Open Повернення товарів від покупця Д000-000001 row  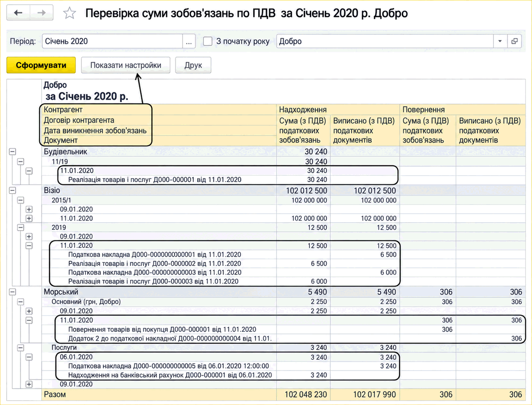pos(162,329)
